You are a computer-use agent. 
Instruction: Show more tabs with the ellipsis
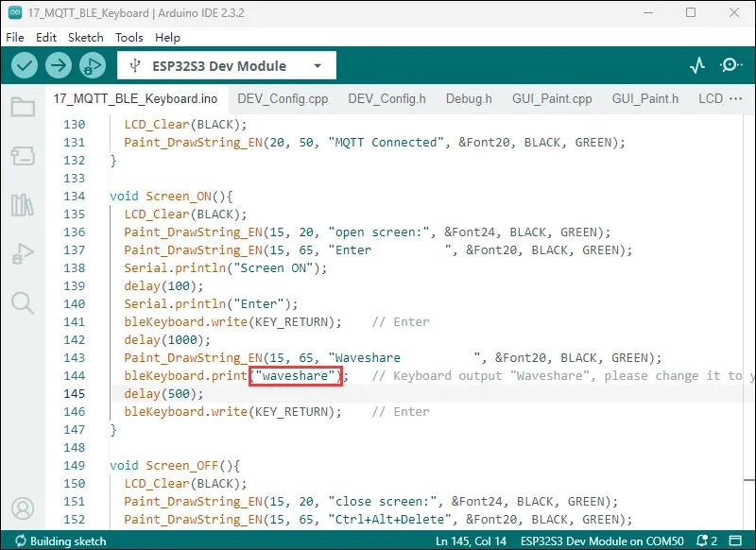click(735, 98)
